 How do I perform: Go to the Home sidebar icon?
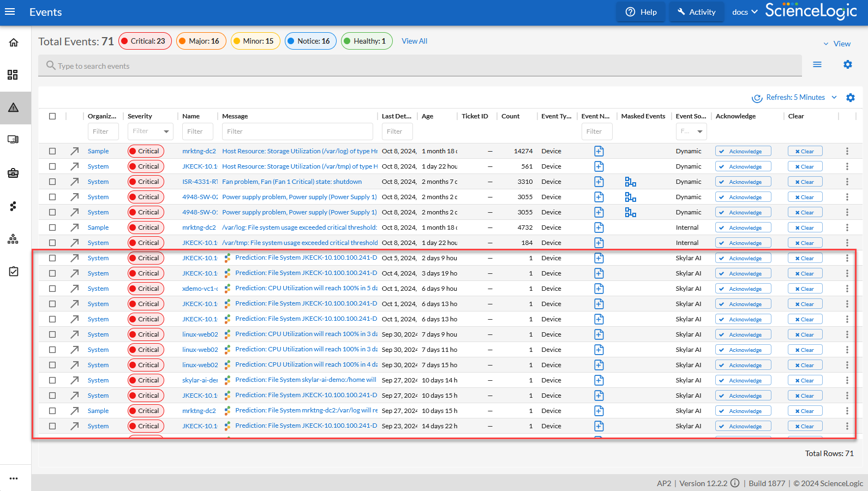(14, 43)
